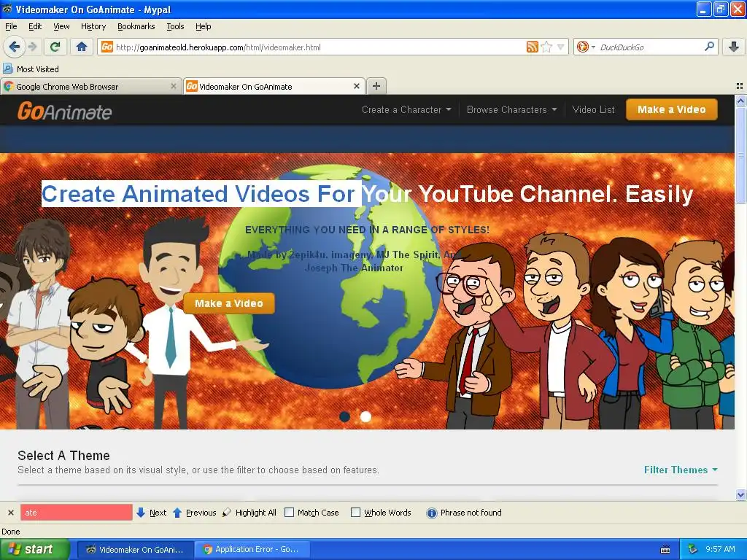The width and height of the screenshot is (747, 560).
Task: Select the dark blue carousel dot
Action: pos(344,416)
